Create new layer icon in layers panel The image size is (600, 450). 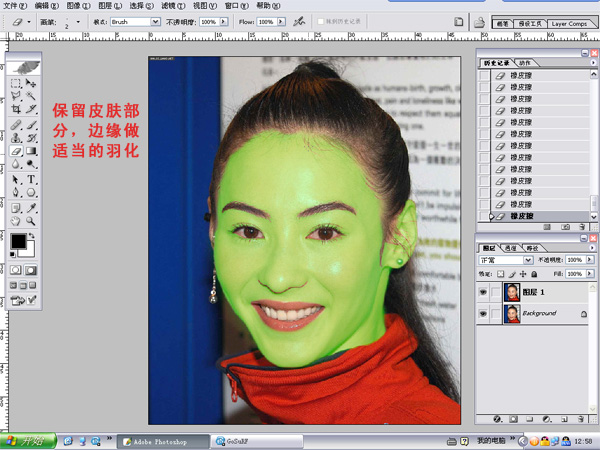coord(564,419)
